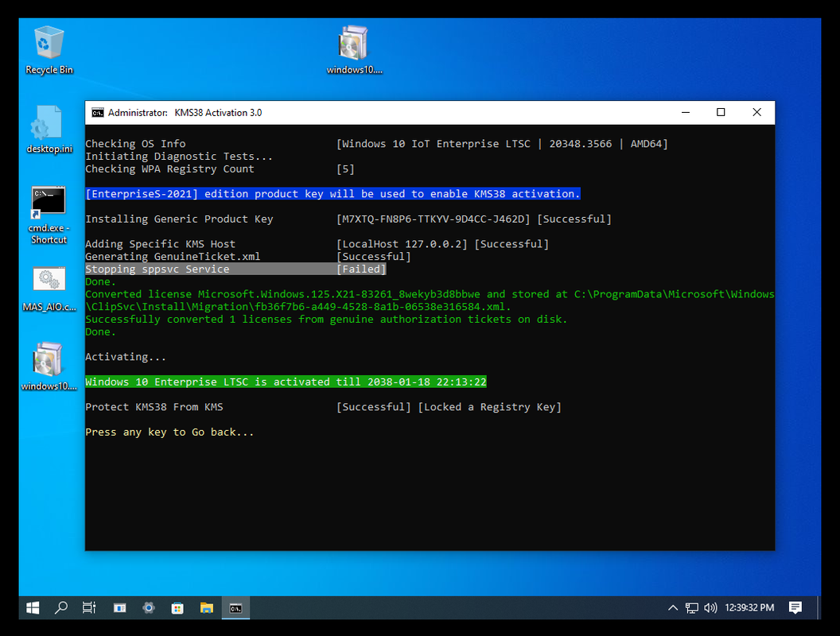Screen dimensions: 840x636
Task: Select the windows10 installer icon on left side
Action: (x=49, y=366)
